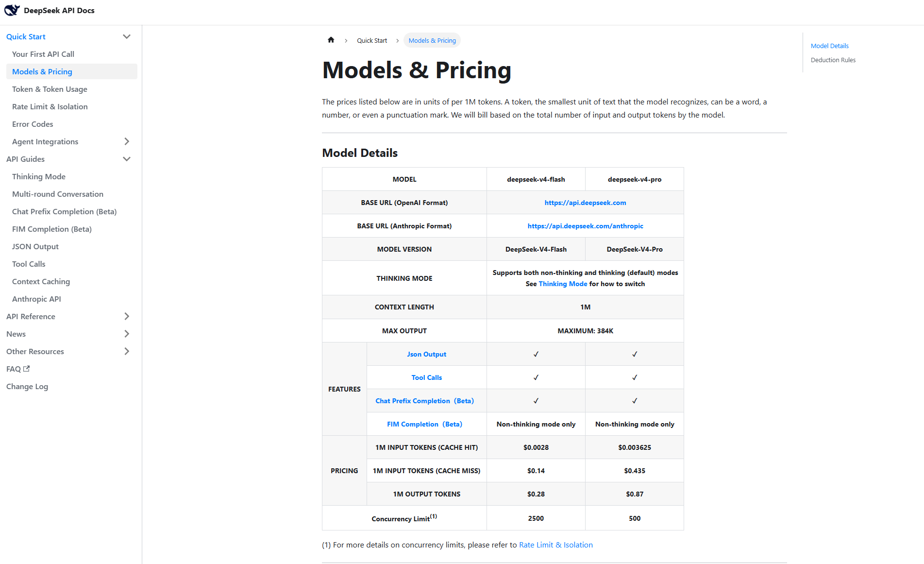Image resolution: width=924 pixels, height=564 pixels.
Task: Open the Anthropic format base URL link
Action: [585, 226]
